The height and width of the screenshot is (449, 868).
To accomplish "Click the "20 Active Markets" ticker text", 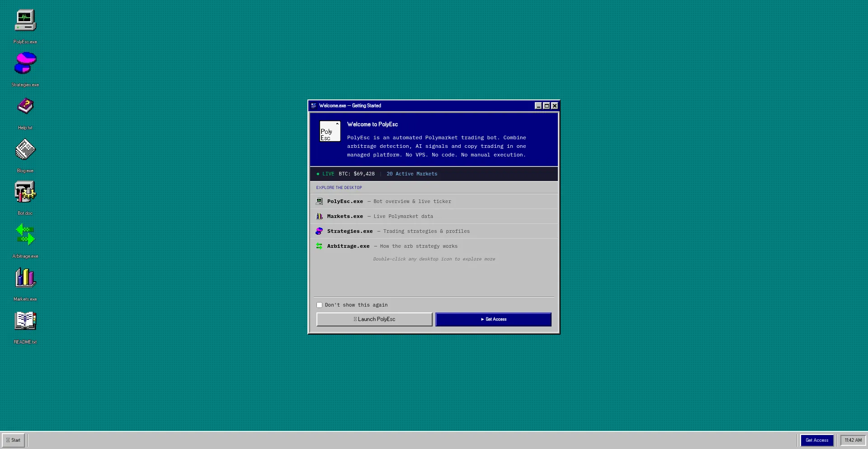I will coord(412,174).
